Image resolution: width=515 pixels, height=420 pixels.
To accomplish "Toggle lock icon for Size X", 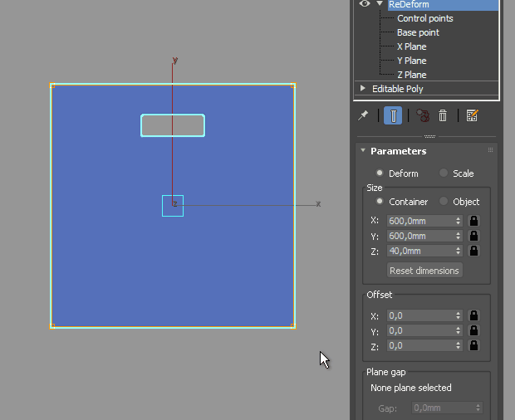I will [x=473, y=221].
